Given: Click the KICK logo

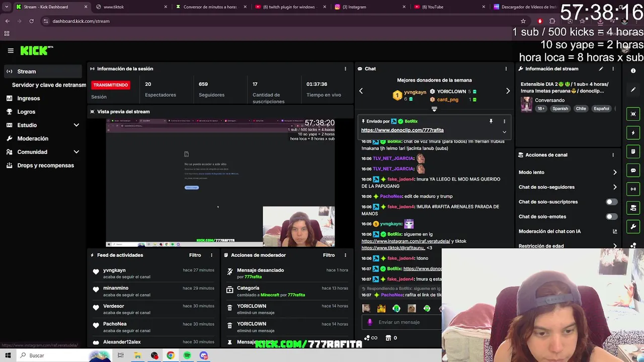Looking at the screenshot, I should point(37,50).
